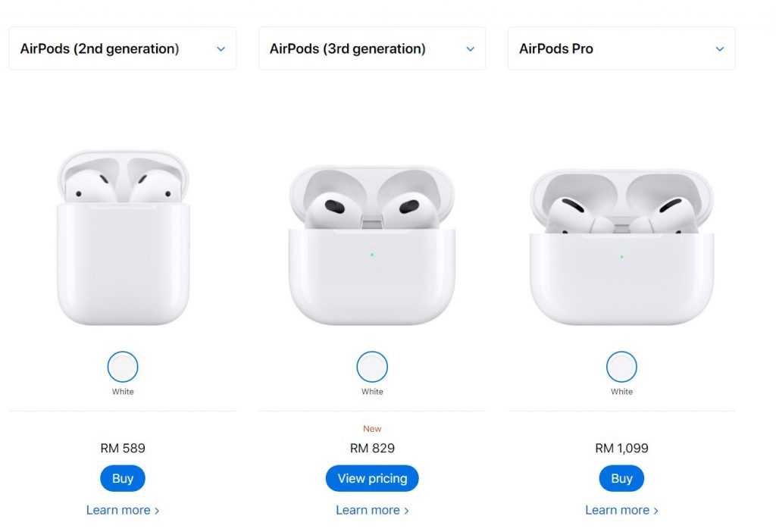This screenshot has width=776, height=532.
Task: Click the AirPods 2nd generation product image
Action: [124, 237]
